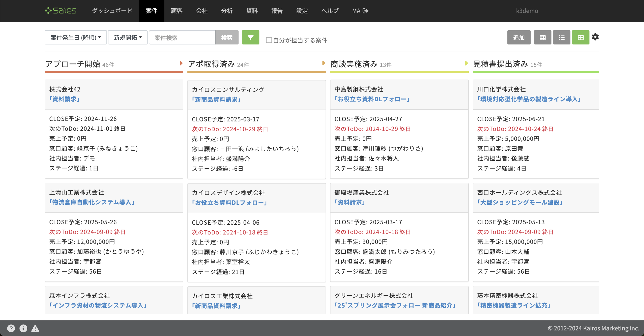Click the アプローチ開始 red stage bar
The height and width of the screenshot is (336, 644).
click(x=114, y=72)
